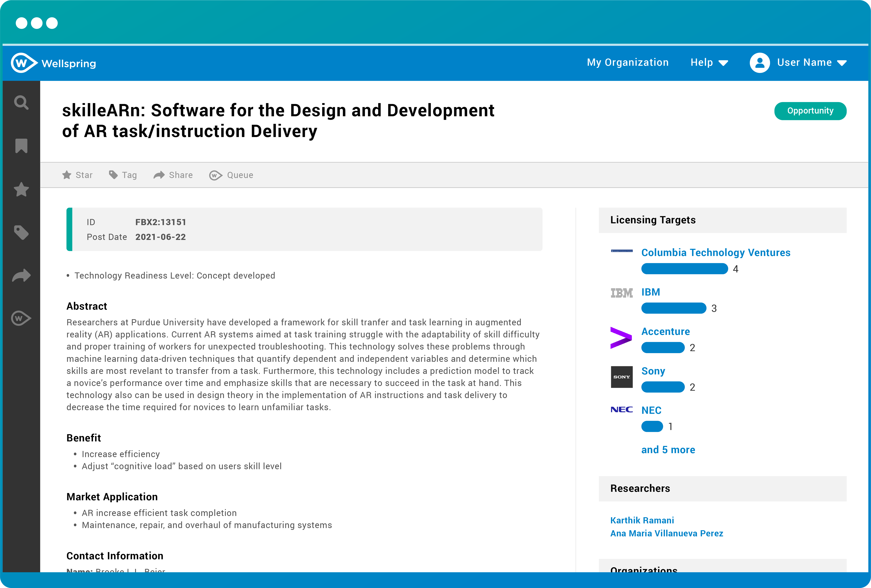This screenshot has width=871, height=588.
Task: Click the Columbia Technology Ventures logo thumbnail
Action: tap(622, 251)
